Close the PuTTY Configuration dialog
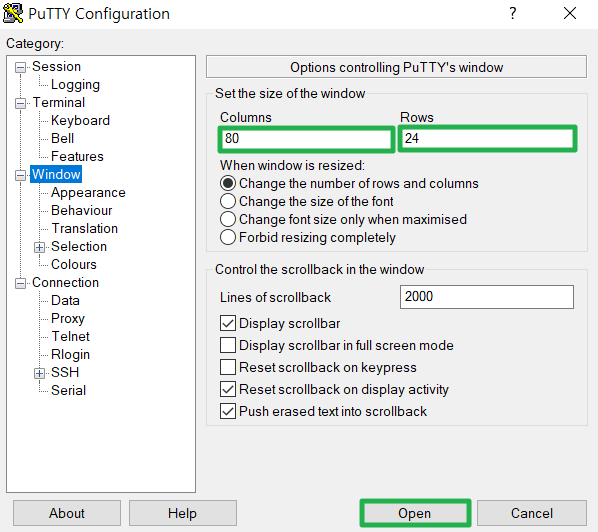The width and height of the screenshot is (598, 532). [570, 13]
